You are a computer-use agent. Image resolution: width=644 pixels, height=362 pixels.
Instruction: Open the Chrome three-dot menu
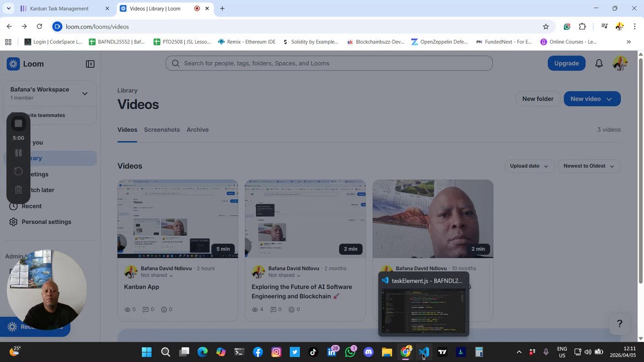tap(635, 27)
